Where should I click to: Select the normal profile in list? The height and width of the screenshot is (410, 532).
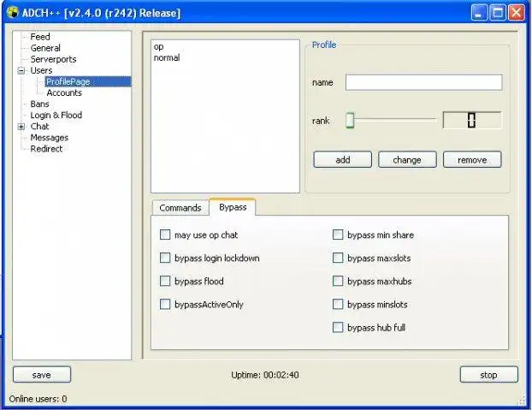pos(167,57)
